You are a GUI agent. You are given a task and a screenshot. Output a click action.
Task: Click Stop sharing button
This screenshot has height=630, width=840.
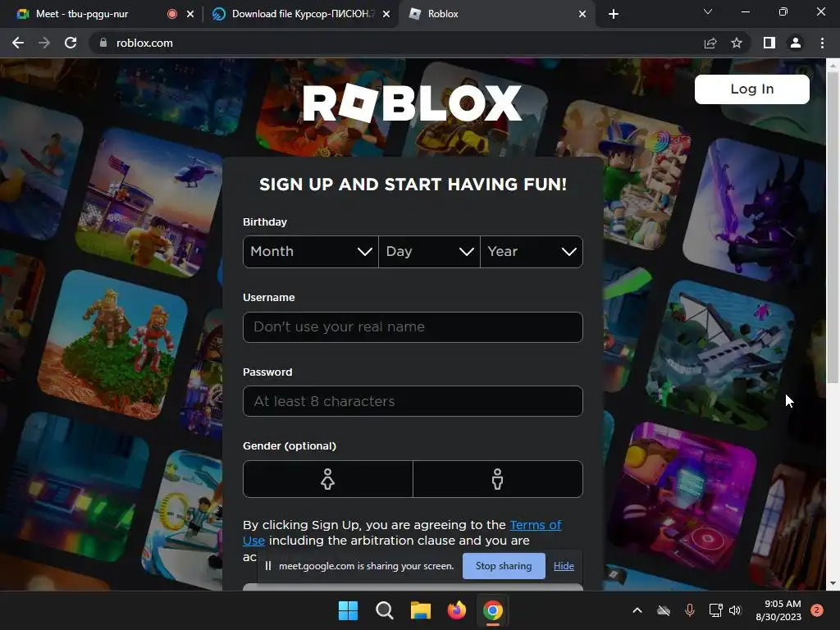[x=504, y=566]
